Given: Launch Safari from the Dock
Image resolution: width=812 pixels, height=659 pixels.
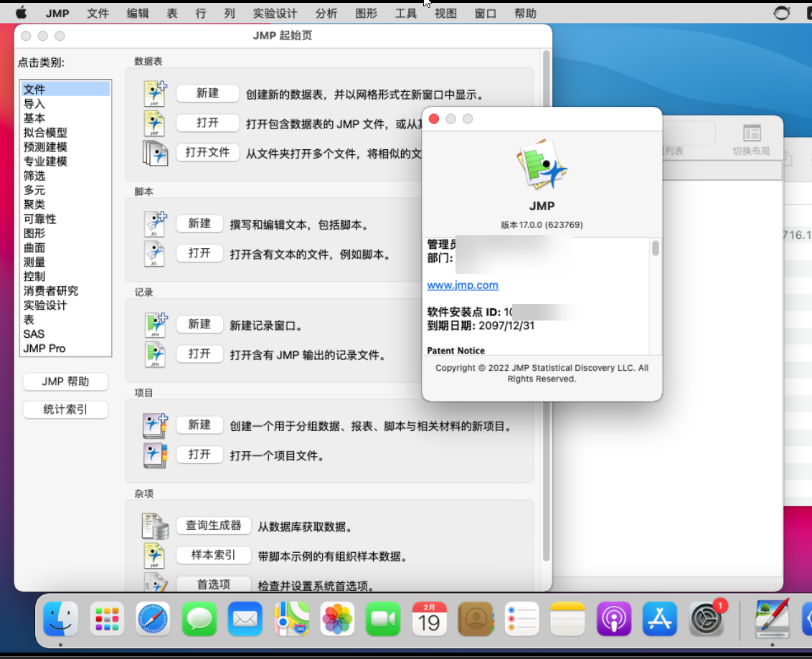Looking at the screenshot, I should click(153, 619).
